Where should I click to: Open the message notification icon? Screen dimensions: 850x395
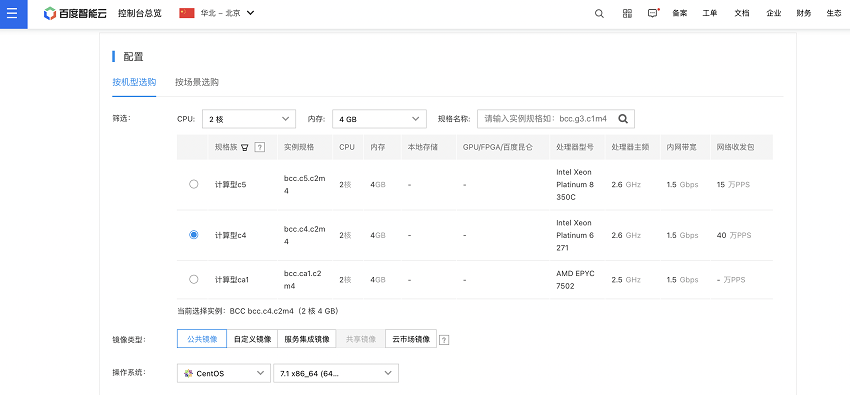pos(653,14)
